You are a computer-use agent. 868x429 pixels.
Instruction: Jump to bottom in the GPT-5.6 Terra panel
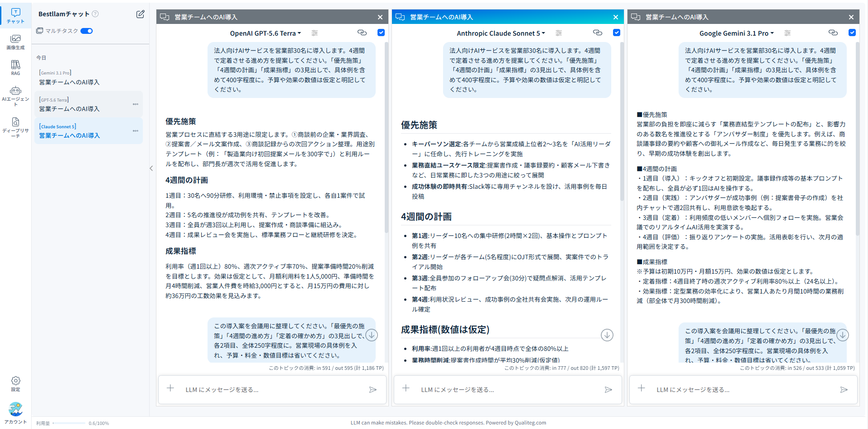(x=372, y=335)
